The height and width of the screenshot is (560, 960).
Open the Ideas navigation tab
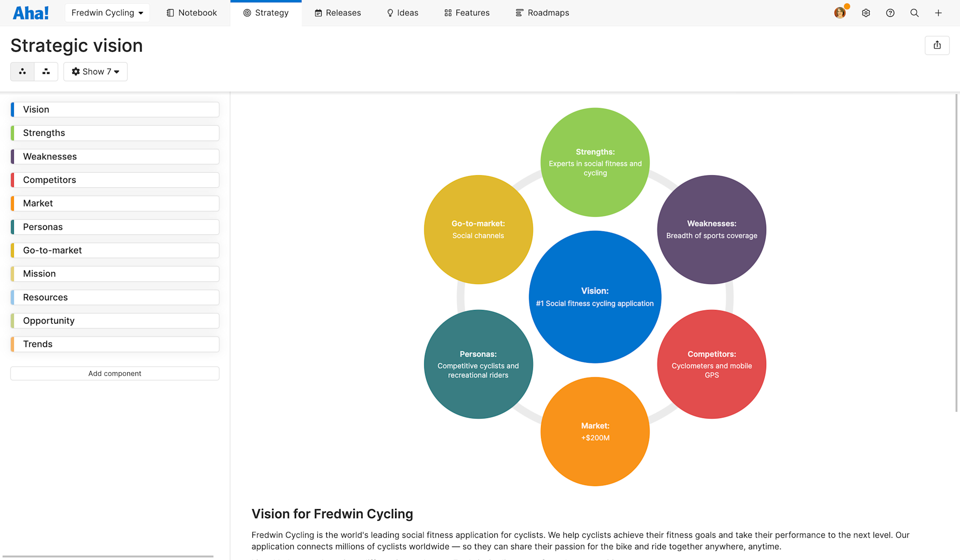click(403, 13)
